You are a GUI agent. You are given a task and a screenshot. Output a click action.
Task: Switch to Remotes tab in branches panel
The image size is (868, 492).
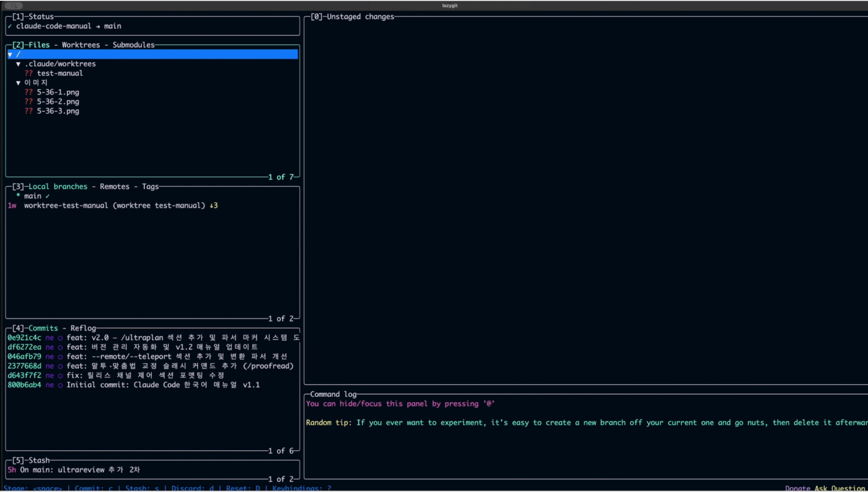(114, 186)
